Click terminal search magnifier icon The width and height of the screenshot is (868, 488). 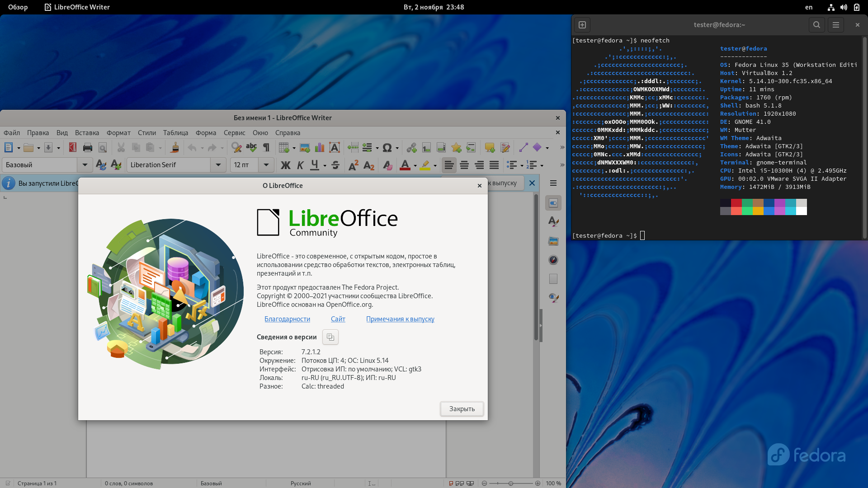click(816, 25)
